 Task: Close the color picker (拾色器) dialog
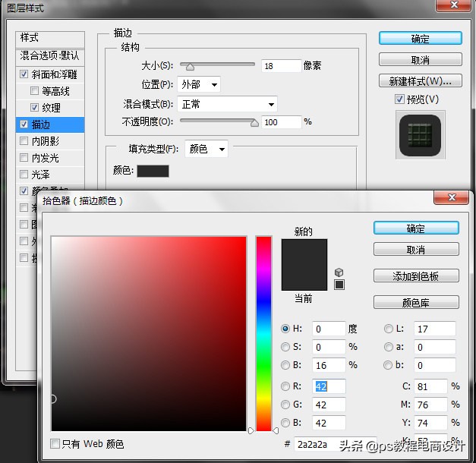452,197
